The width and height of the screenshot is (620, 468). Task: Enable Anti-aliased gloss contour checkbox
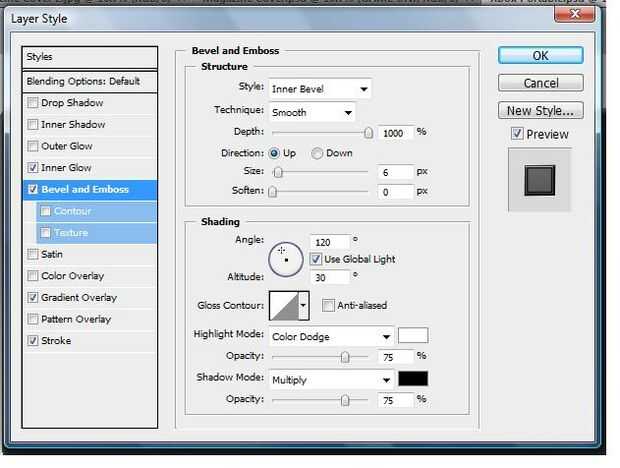click(328, 305)
